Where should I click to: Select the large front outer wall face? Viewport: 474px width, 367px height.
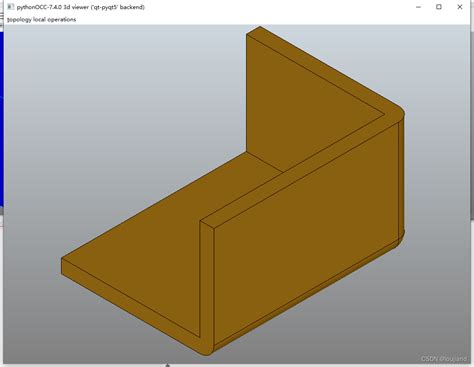click(x=306, y=233)
